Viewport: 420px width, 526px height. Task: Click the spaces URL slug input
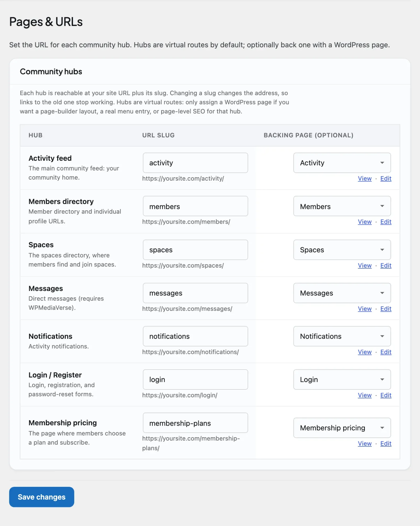coord(195,250)
